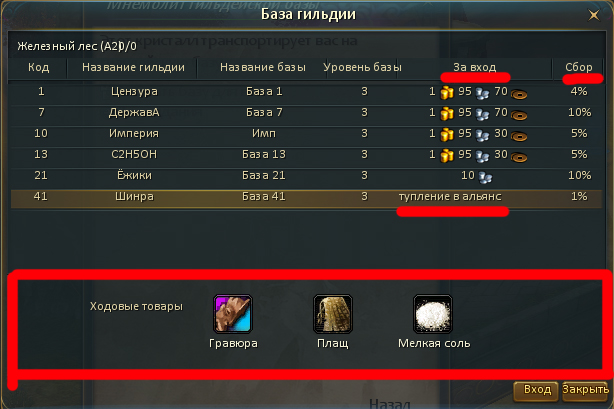
Task: Close the База гильдии window
Action: coord(594,15)
